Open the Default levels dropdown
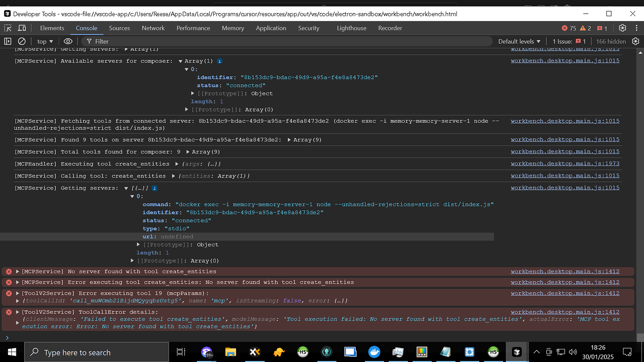Image resolution: width=644 pixels, height=362 pixels. pos(519,42)
